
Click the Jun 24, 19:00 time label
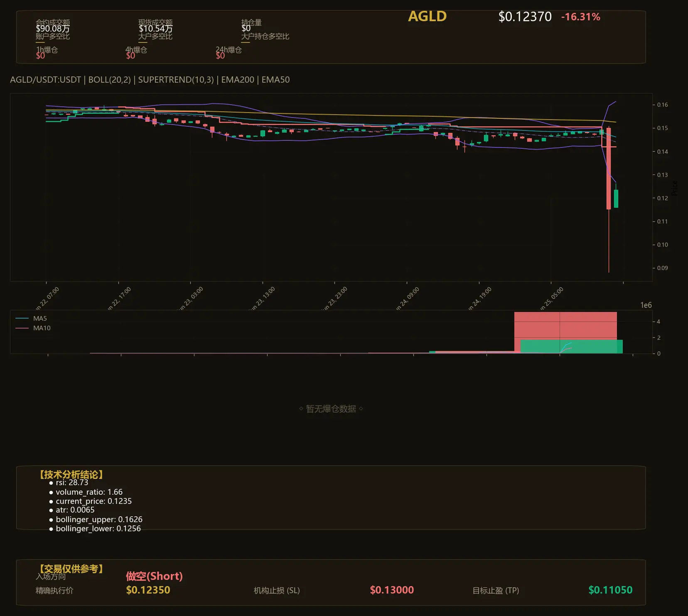tap(479, 298)
